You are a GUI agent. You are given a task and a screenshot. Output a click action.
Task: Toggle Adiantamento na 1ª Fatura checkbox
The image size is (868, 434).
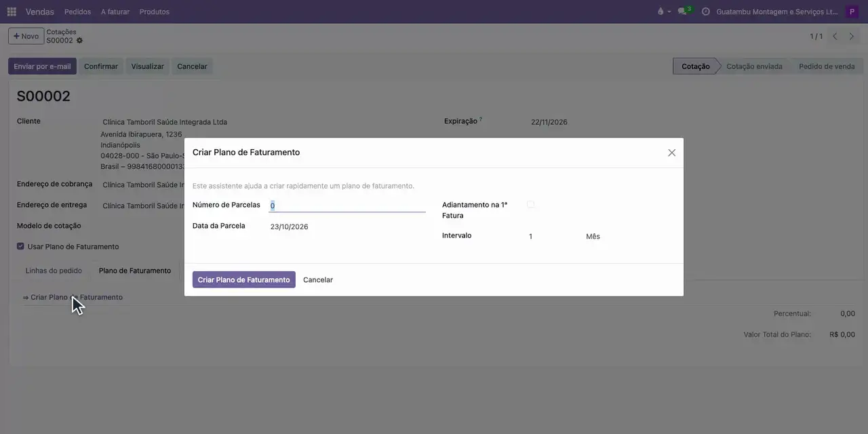pyautogui.click(x=530, y=204)
